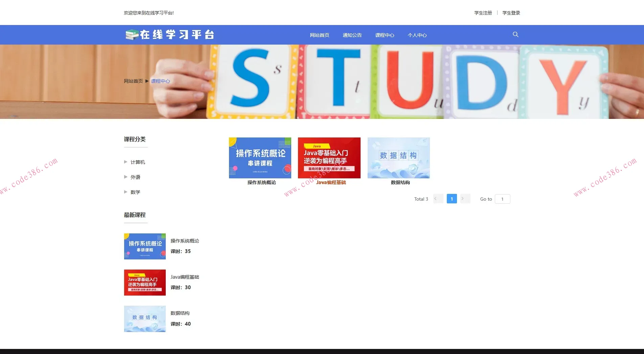Open the 个人中心 section
Image resolution: width=644 pixels, height=354 pixels.
click(x=417, y=35)
